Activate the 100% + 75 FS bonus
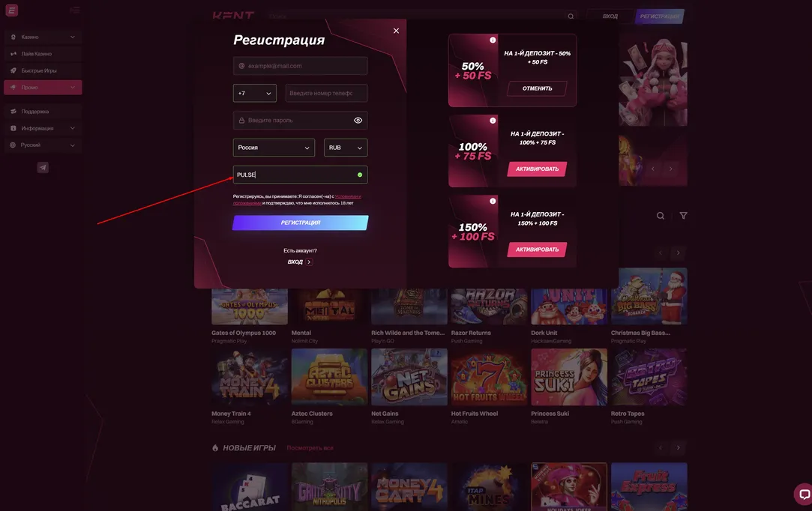Image resolution: width=812 pixels, height=511 pixels. tap(537, 169)
